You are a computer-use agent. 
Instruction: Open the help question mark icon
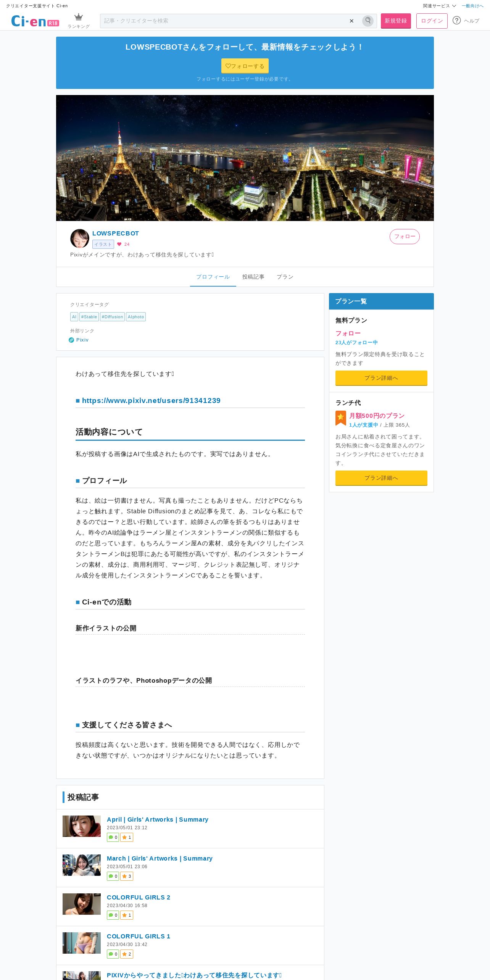click(457, 21)
